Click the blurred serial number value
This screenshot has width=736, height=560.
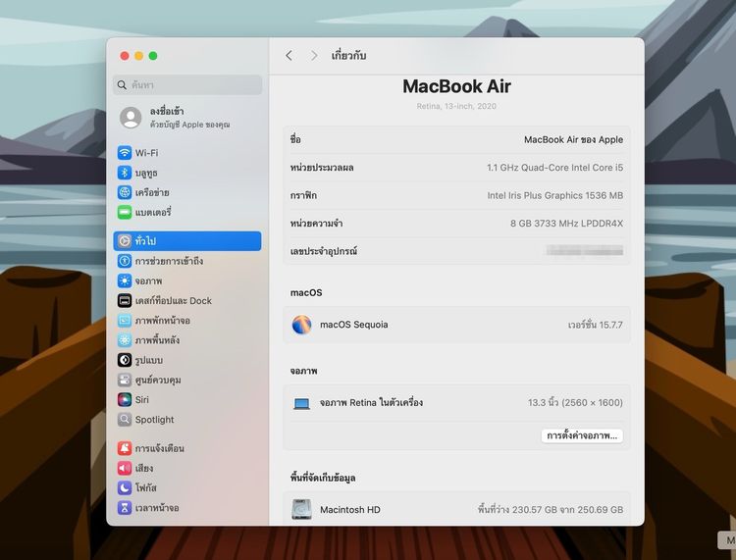point(585,251)
